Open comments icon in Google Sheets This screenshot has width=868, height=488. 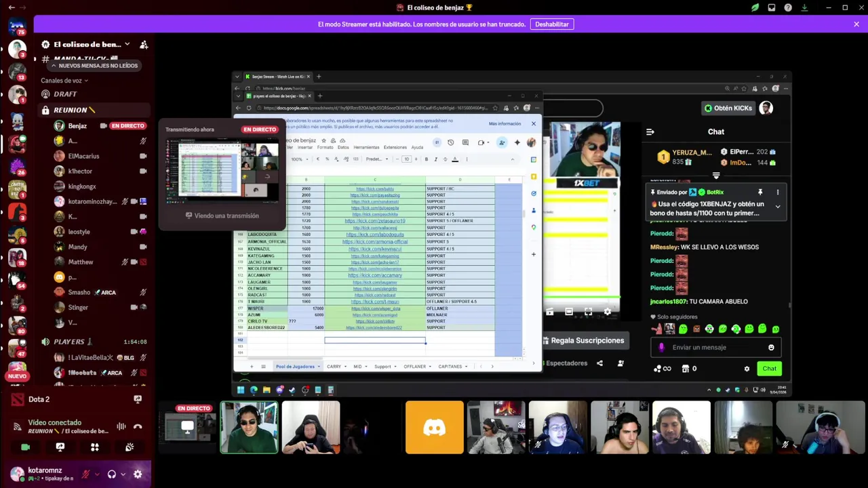point(465,142)
